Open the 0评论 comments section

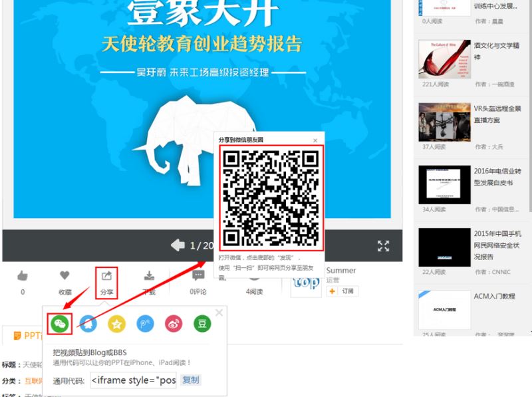tap(199, 276)
